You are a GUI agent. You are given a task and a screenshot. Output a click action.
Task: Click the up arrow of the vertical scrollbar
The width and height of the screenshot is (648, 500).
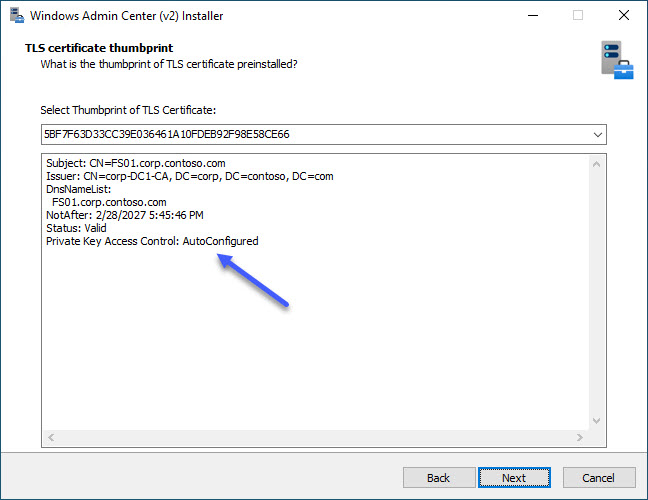point(598,163)
